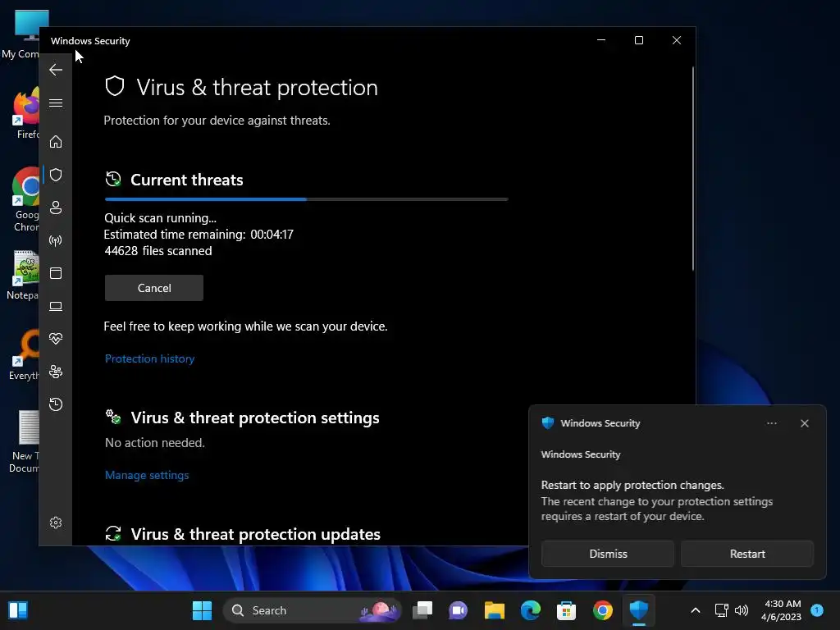The width and height of the screenshot is (840, 630).
Task: Open File Explorer from the taskbar
Action: (x=495, y=610)
